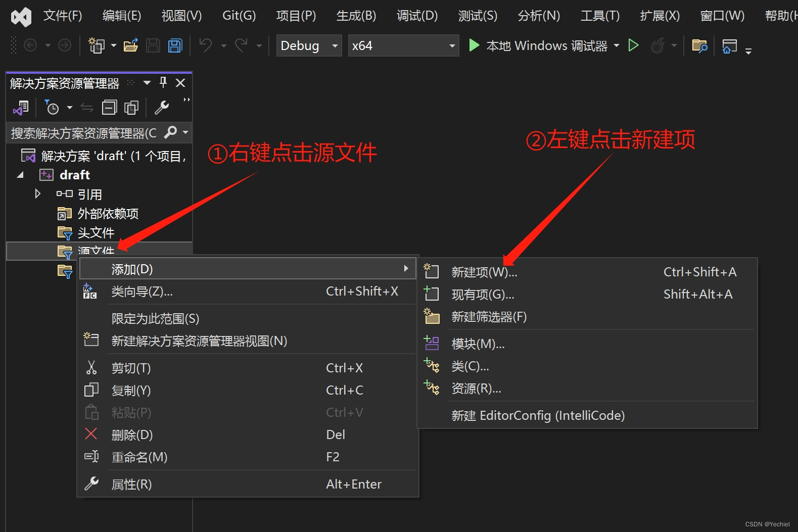Image resolution: width=798 pixels, height=532 pixels.
Task: Expand the 引用 references node
Action: (x=37, y=194)
